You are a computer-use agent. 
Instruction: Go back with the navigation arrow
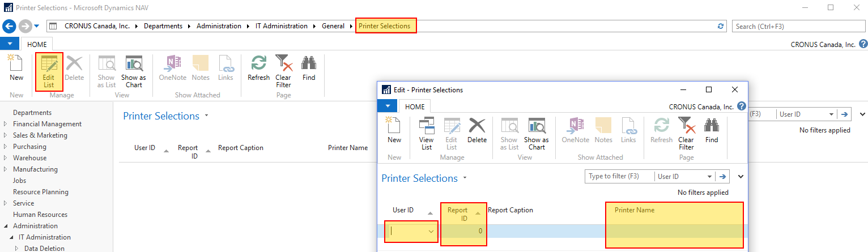10,26
